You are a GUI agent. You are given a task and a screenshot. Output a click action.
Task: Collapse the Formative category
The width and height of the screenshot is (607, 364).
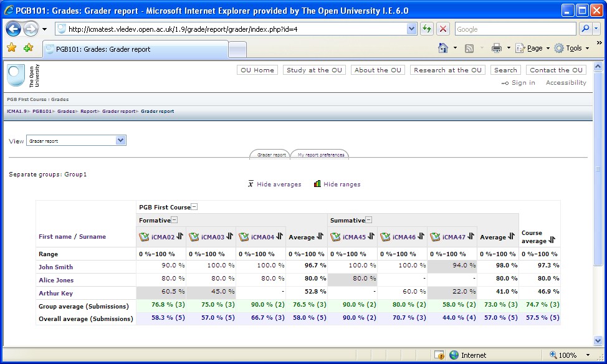click(174, 220)
